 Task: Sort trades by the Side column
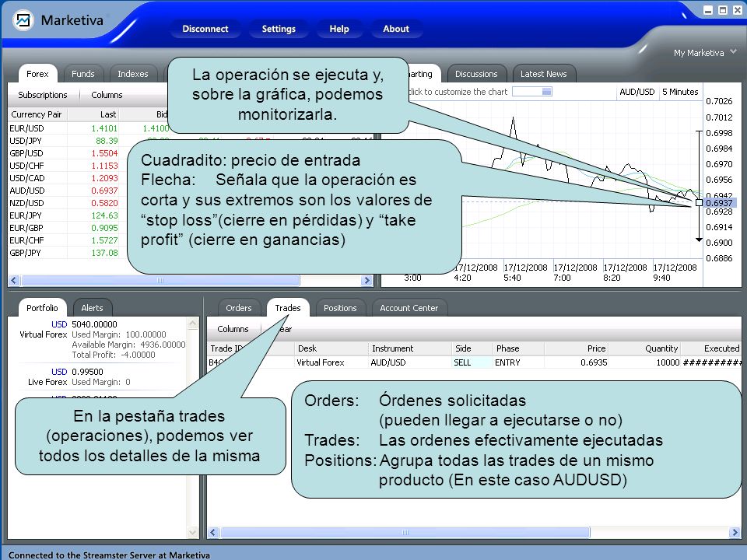[x=472, y=348]
